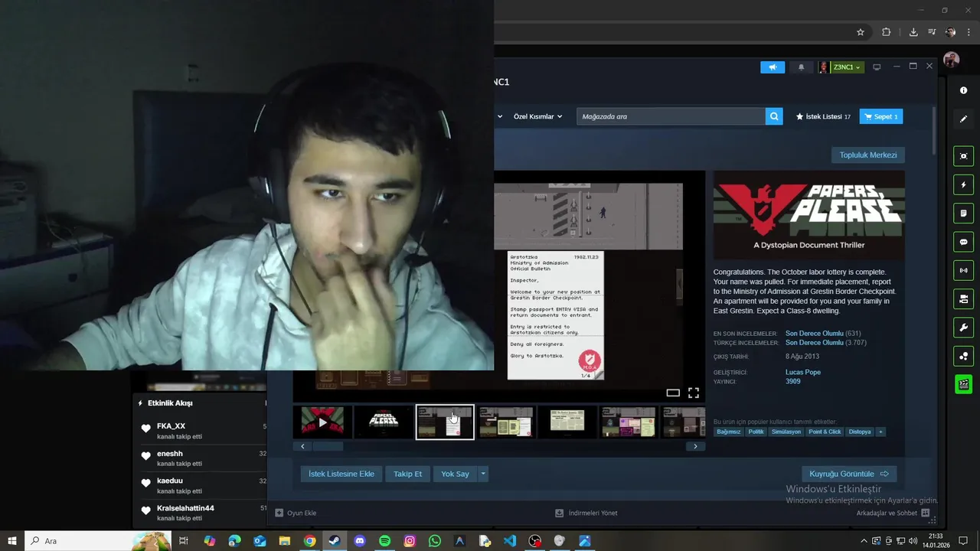Click the info icon in right sidebar

pyautogui.click(x=963, y=90)
